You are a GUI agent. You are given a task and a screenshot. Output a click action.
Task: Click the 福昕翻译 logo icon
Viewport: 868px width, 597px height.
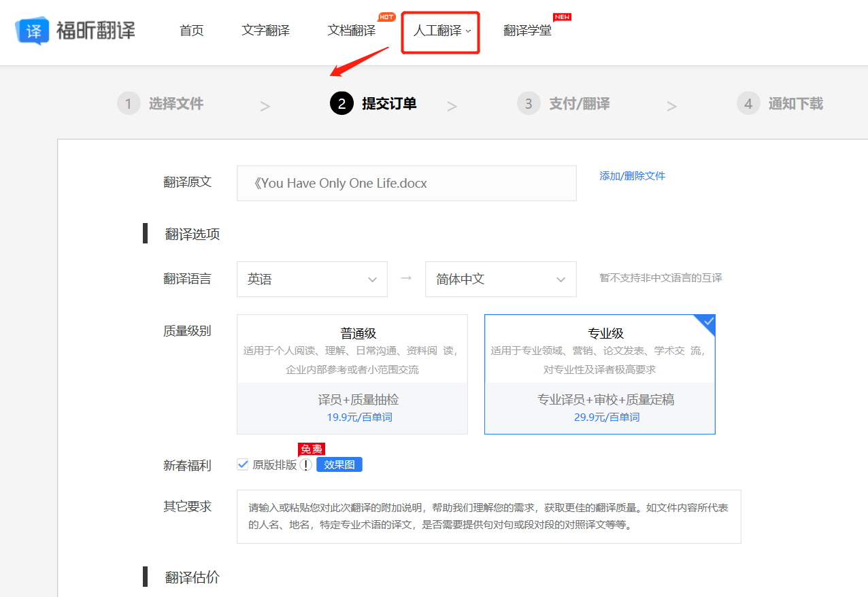[x=32, y=31]
